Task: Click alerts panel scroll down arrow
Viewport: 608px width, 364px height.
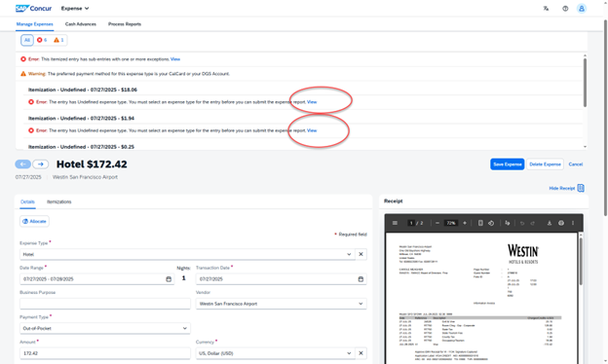Action: click(x=585, y=147)
